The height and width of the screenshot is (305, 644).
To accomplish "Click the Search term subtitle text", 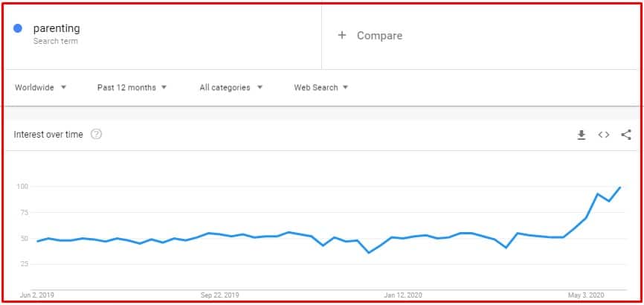I will pyautogui.click(x=56, y=41).
